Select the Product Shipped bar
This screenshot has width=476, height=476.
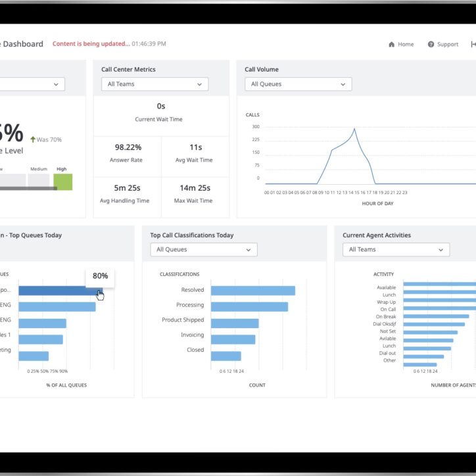click(x=235, y=323)
